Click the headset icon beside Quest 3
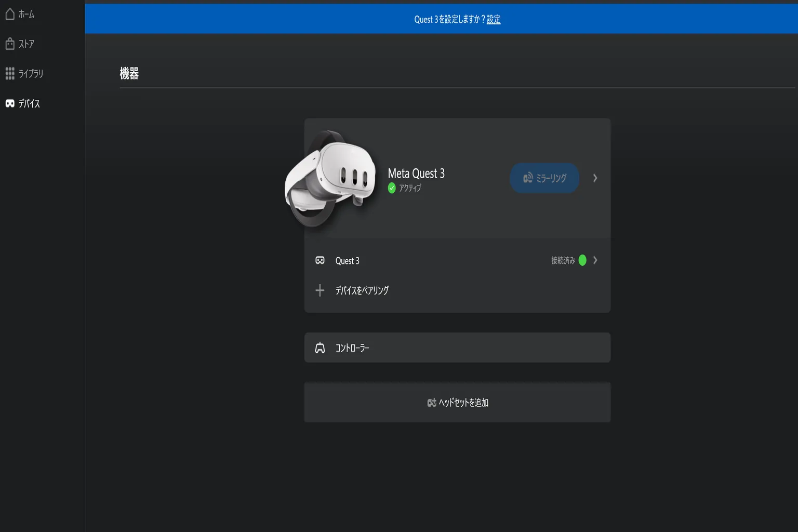Viewport: 798px width, 532px height. pyautogui.click(x=320, y=260)
